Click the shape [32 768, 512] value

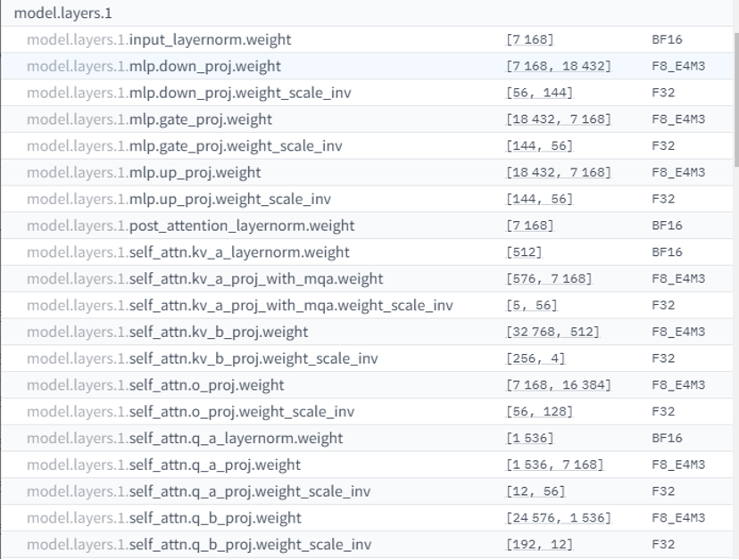[552, 332]
